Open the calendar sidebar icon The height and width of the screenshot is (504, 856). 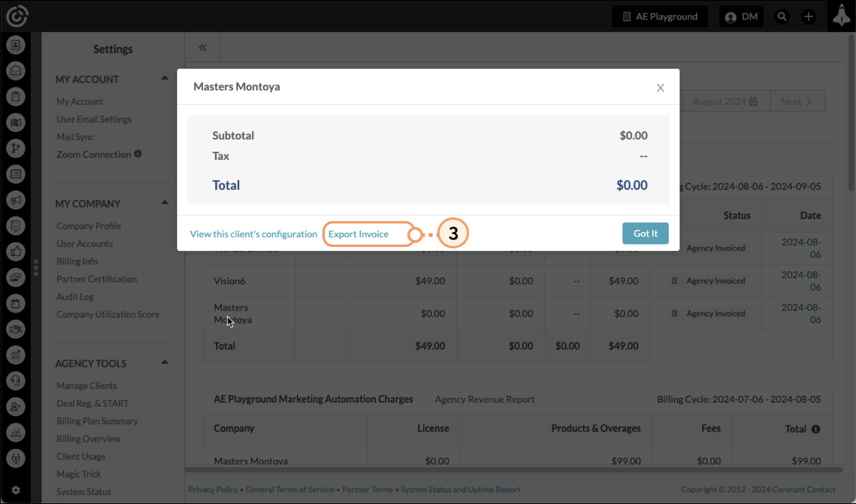point(16,303)
